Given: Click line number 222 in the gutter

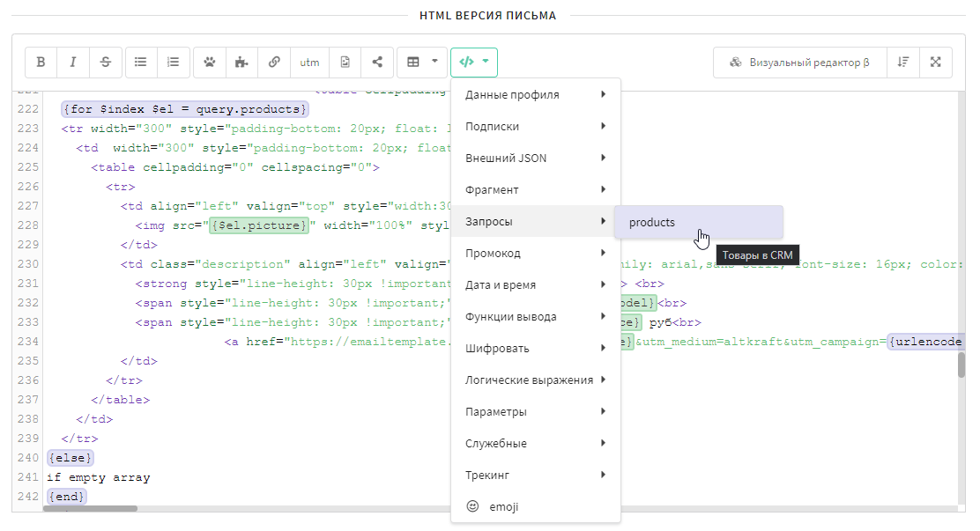Looking at the screenshot, I should (28, 109).
